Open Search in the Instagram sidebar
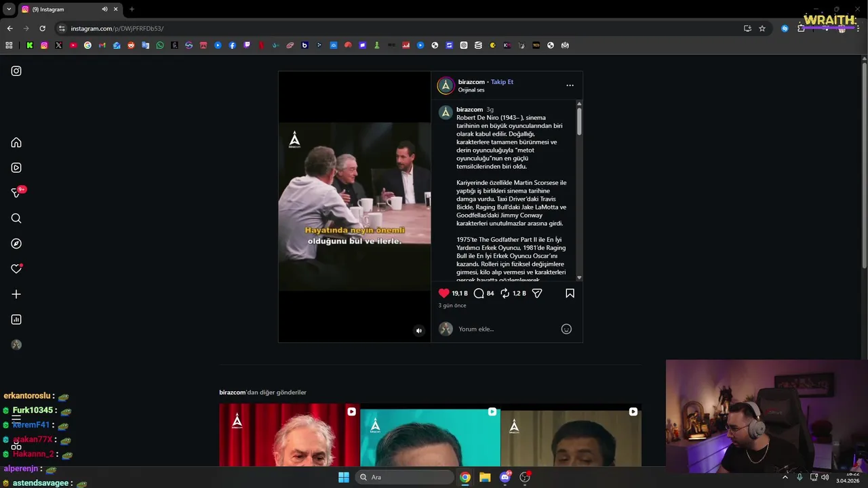This screenshot has height=488, width=868. tap(16, 218)
